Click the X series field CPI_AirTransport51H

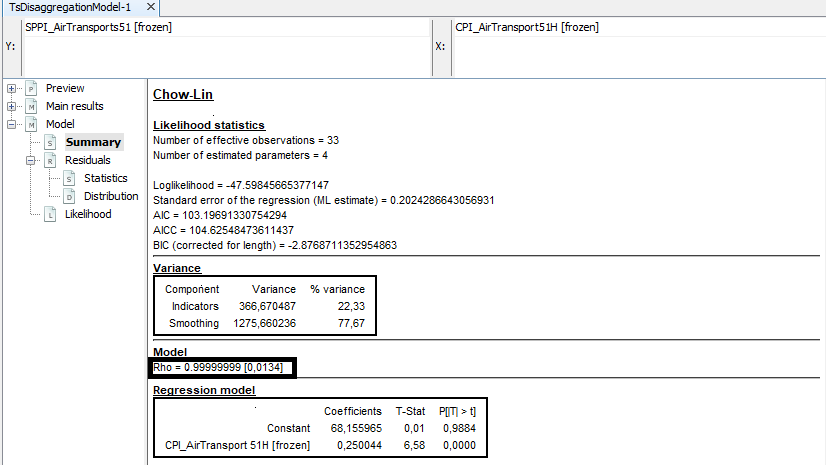526,27
